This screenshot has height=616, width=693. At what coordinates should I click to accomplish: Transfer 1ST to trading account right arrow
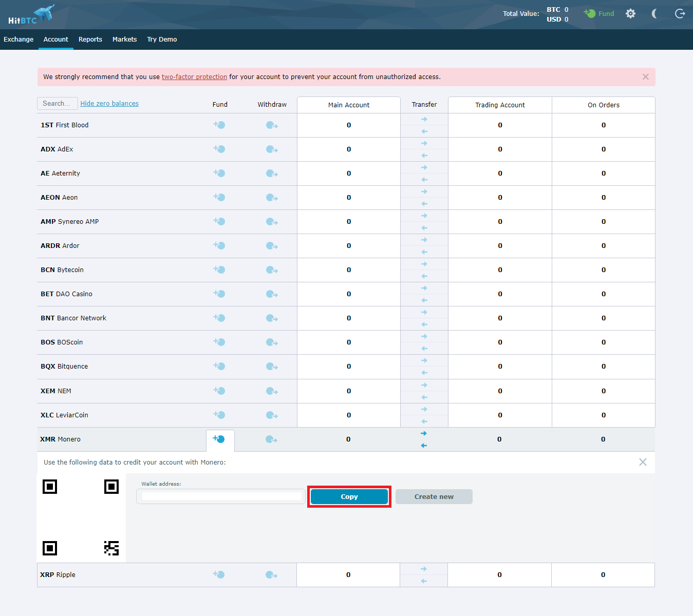[424, 119]
